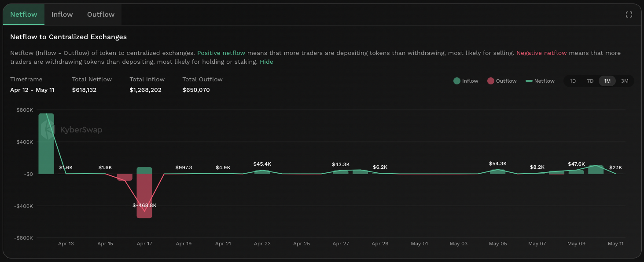Click the $-468.8K netflow data label
This screenshot has width=644, height=262.
(144, 205)
